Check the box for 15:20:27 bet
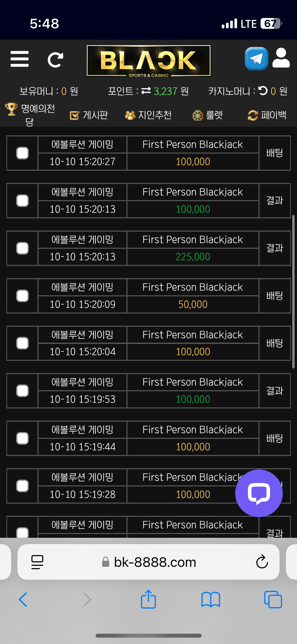 click(x=22, y=153)
